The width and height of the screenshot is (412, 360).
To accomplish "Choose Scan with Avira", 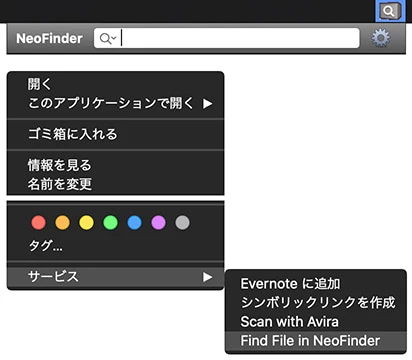I will (x=316, y=322).
